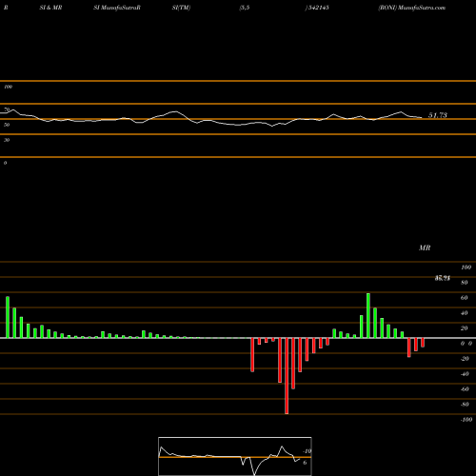Open the mini RSI preview thumbnail at bottom

pos(235,456)
